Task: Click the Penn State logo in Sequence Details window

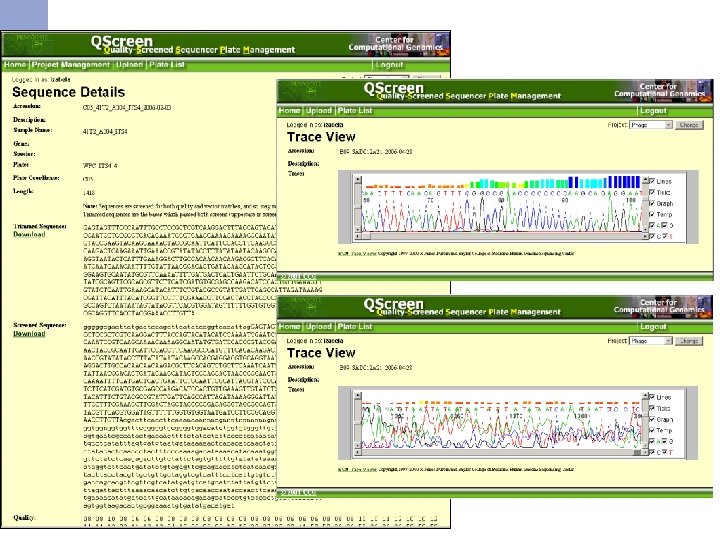Action: 30,43
